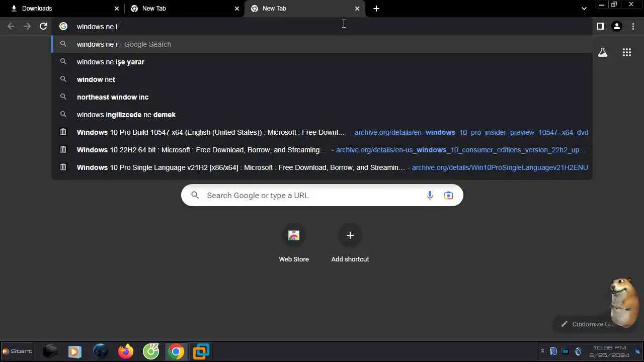Close the middle New Tab
This screenshot has width=644, height=362.
tap(237, 9)
